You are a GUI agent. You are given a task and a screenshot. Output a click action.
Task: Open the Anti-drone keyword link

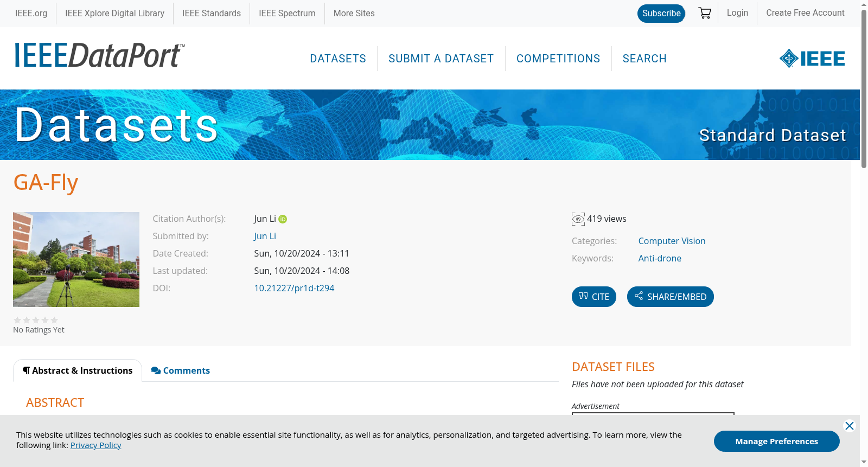pyautogui.click(x=660, y=259)
